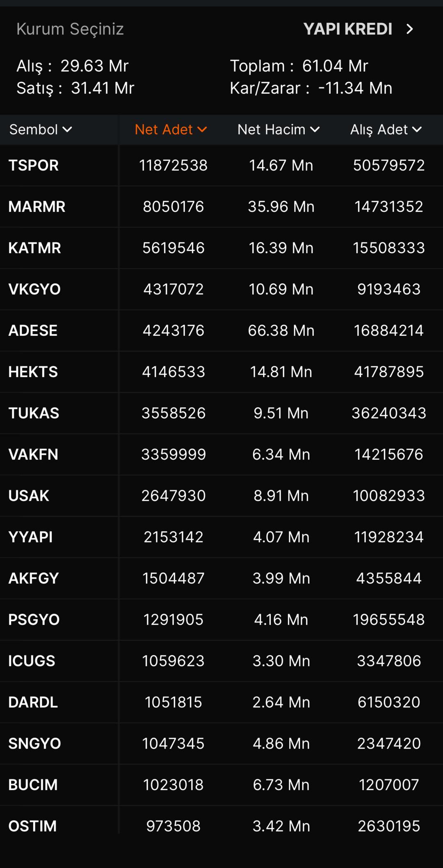Select the TSPOR stock row
Screen dimensions: 443x868
coord(34,165)
